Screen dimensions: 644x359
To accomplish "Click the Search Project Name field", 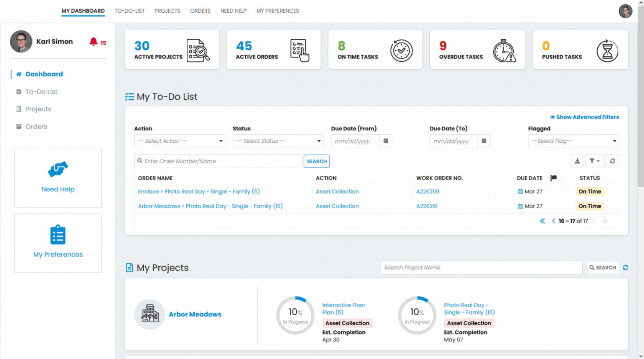I will (x=481, y=268).
